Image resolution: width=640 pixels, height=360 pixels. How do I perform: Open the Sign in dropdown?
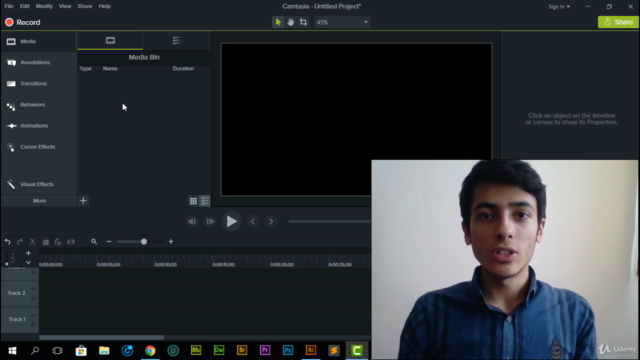click(559, 7)
